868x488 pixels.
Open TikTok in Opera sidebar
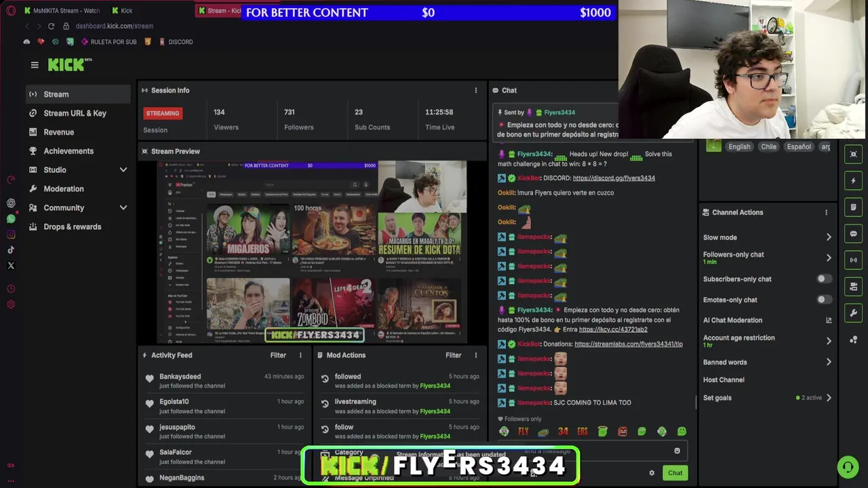coord(11,250)
